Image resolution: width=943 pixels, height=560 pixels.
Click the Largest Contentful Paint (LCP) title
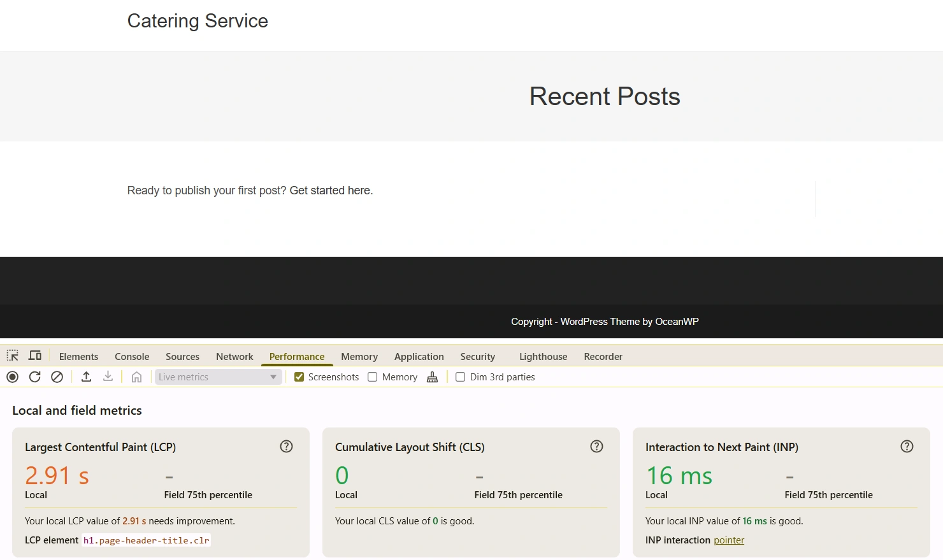[x=100, y=447]
